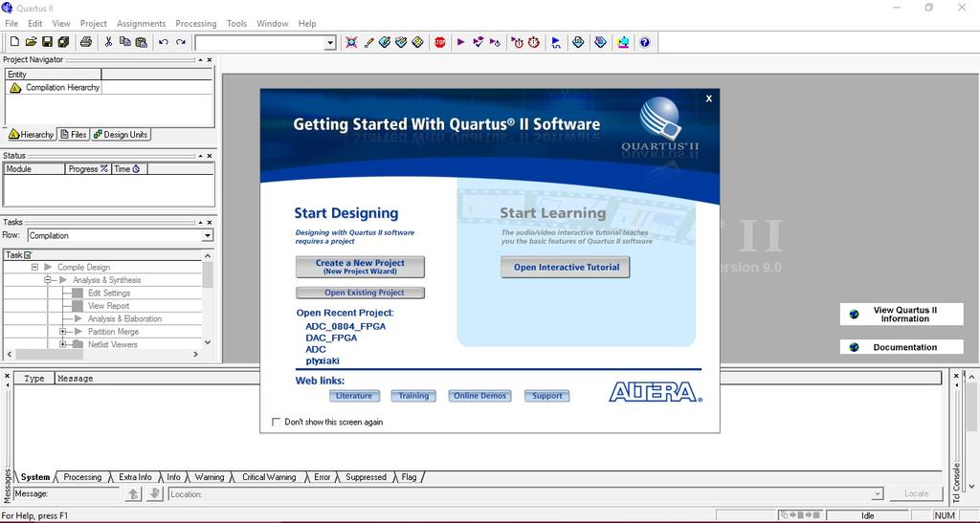Click the Paste clipboard icon
980x523 pixels.
142,42
